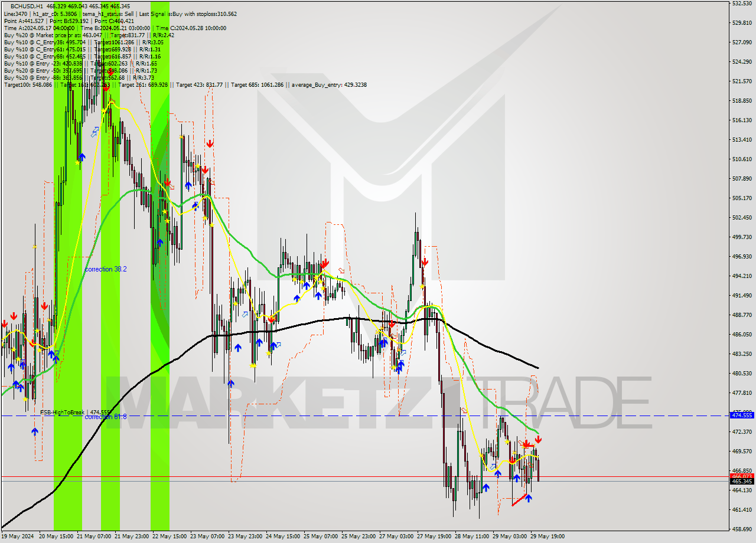
Task: Click the 480.530 price axis label
Action: (x=742, y=373)
